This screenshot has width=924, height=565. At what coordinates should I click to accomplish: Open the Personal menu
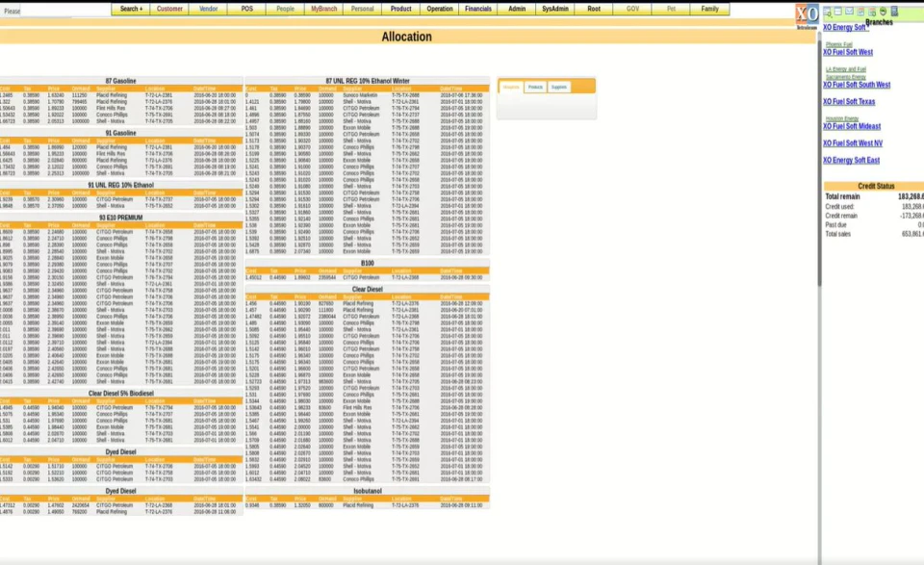point(363,9)
